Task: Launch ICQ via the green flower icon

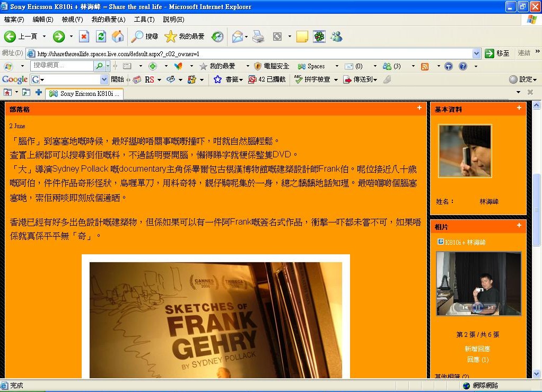Action: point(319,36)
